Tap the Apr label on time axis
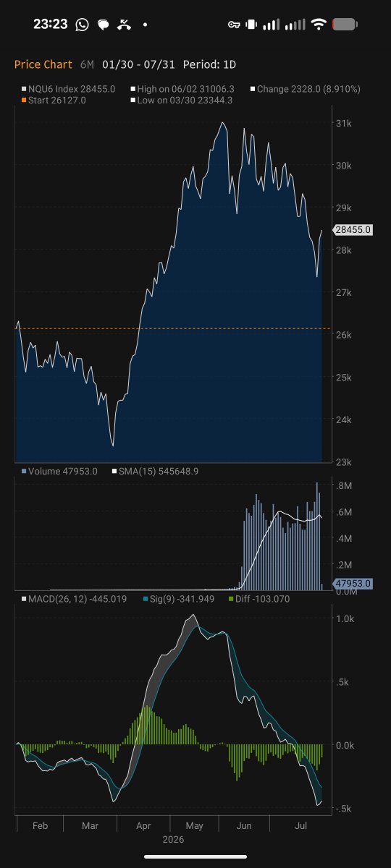The height and width of the screenshot is (868, 391). [x=143, y=825]
